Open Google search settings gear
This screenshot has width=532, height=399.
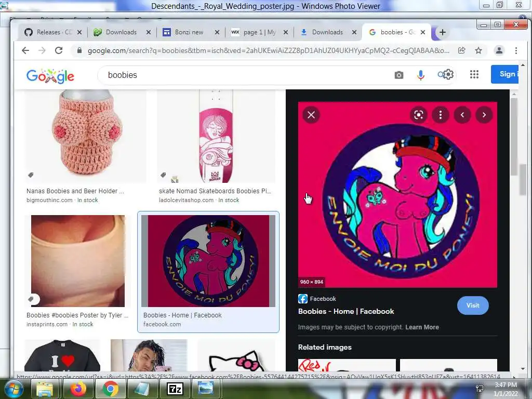click(448, 74)
